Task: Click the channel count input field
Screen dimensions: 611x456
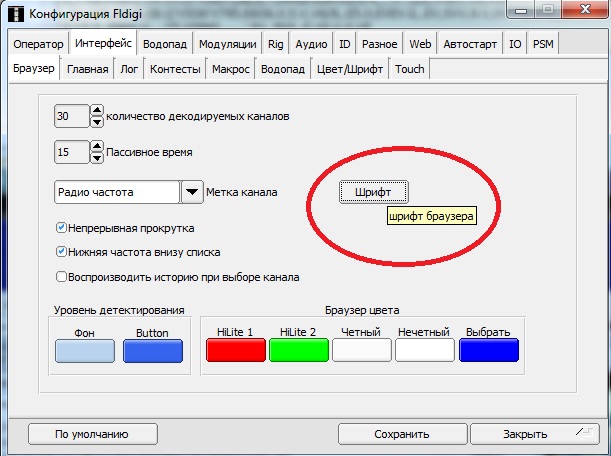Action: (x=71, y=117)
